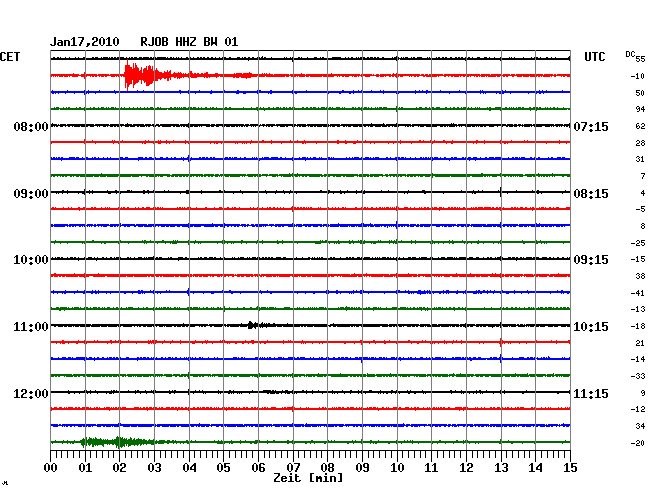Select the 11:15 UTC time label
The height and width of the screenshot is (494, 650).
(591, 393)
